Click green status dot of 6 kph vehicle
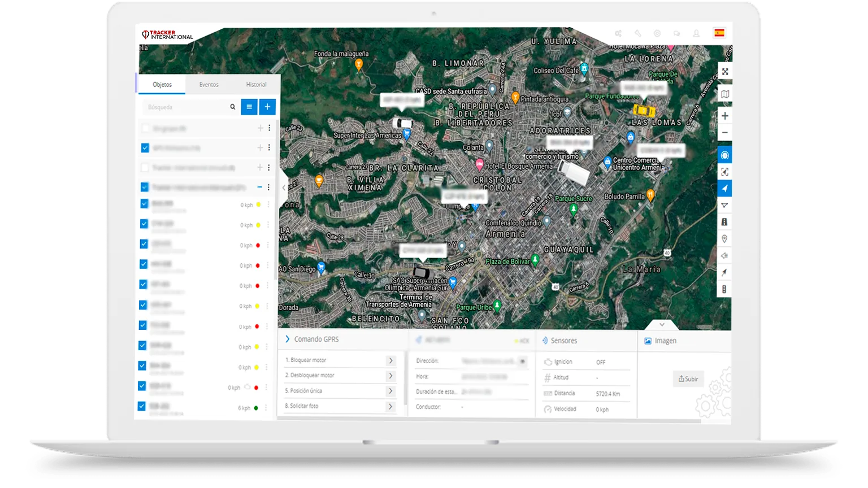The image size is (868, 488). 256,408
